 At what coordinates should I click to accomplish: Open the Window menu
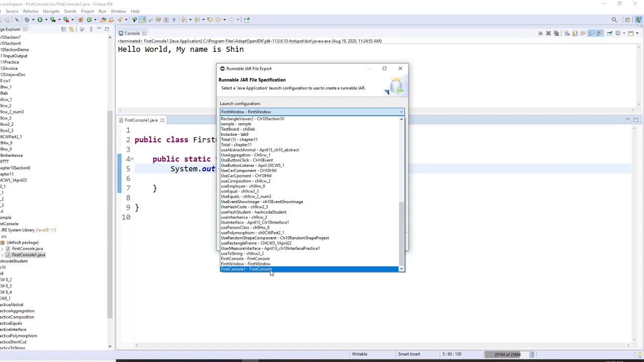[x=118, y=11]
